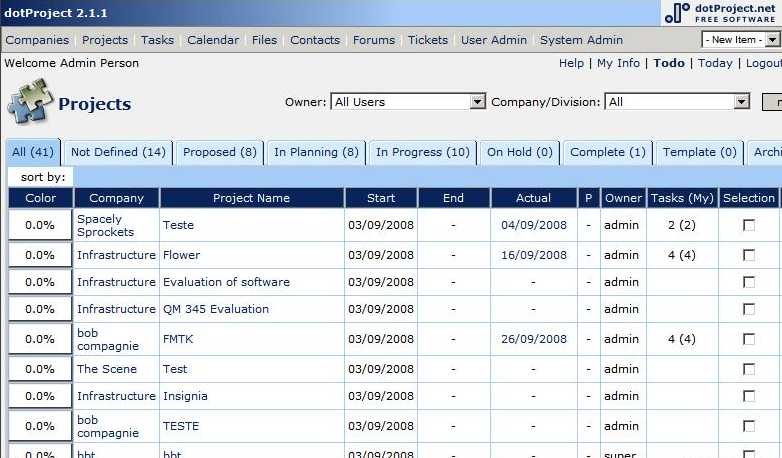Click the 0.0% color cell for Teste
Viewport: 782px width, 458px height.
click(40, 225)
